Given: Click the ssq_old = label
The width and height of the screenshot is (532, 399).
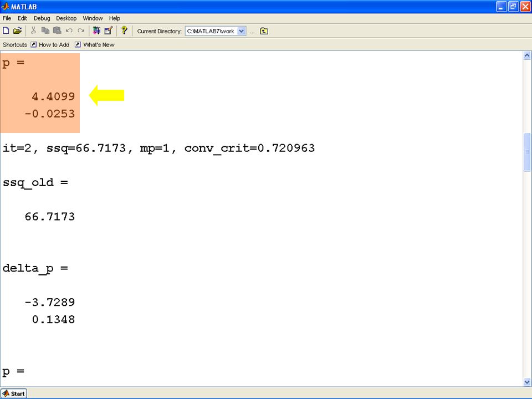Looking at the screenshot, I should 35,183.
